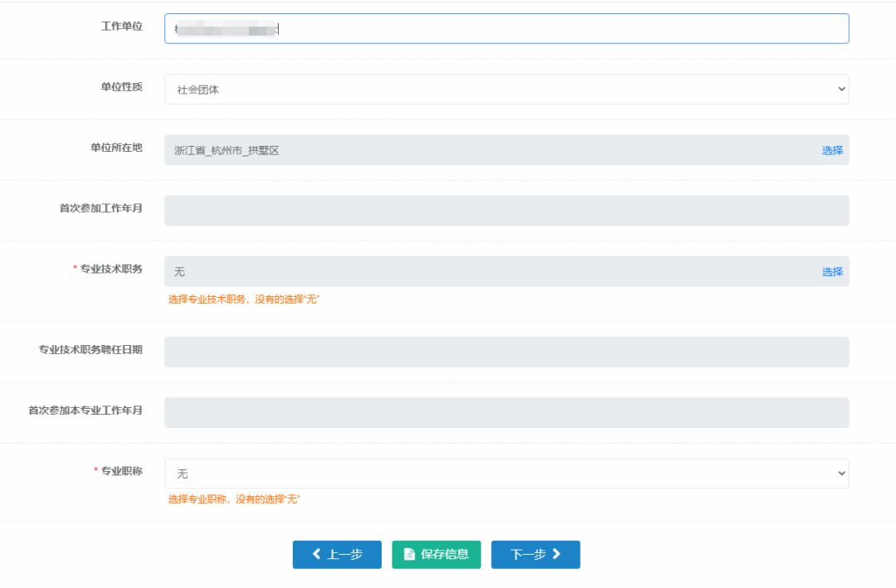Click the 首次参加工作年月 field label

click(100, 208)
